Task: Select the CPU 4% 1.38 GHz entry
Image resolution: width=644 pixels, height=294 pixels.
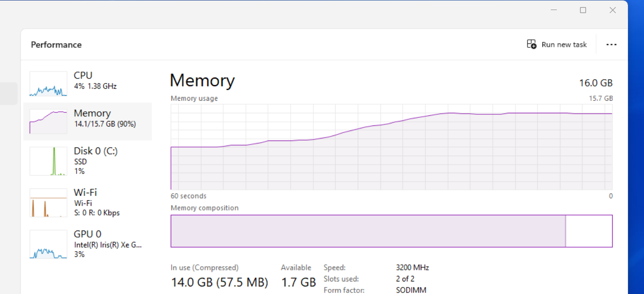Action: [x=95, y=81]
